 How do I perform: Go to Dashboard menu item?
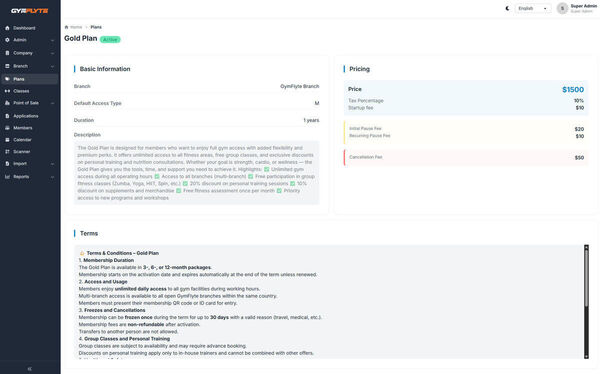(x=29, y=28)
